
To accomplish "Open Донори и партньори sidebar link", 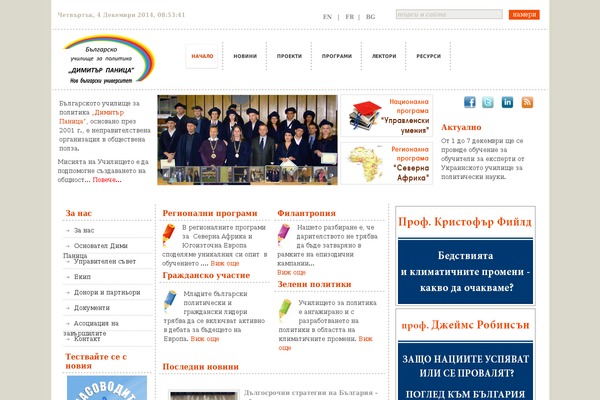I will pos(107,292).
